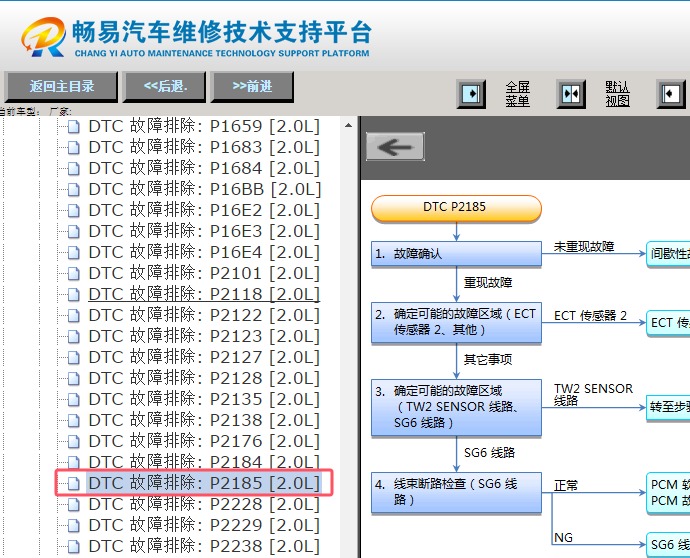Open DTC 故障排除: P2229 [2.0L]
Viewport: 690px width, 558px height.
(204, 525)
